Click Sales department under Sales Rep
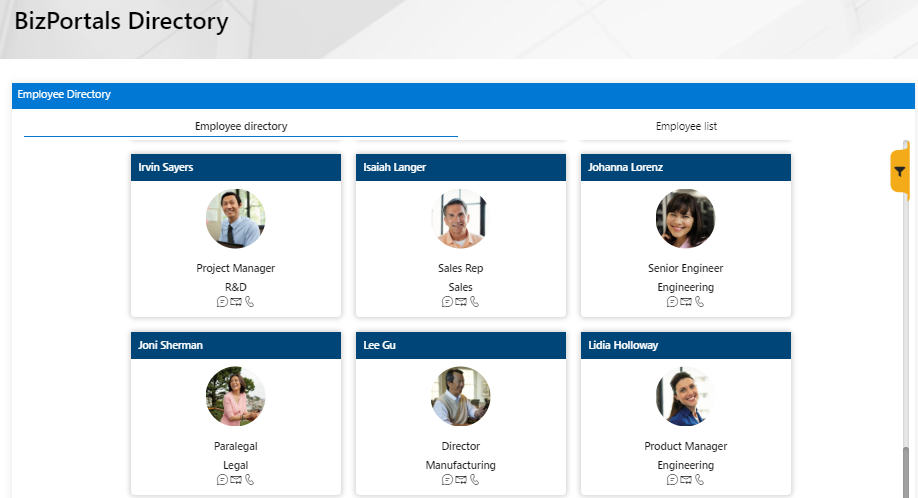The width and height of the screenshot is (918, 498). pyautogui.click(x=460, y=287)
